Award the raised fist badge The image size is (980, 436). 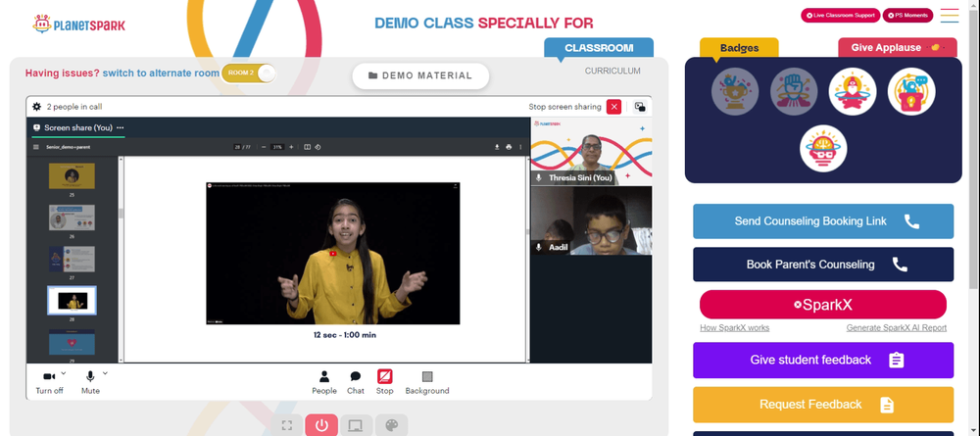click(794, 92)
